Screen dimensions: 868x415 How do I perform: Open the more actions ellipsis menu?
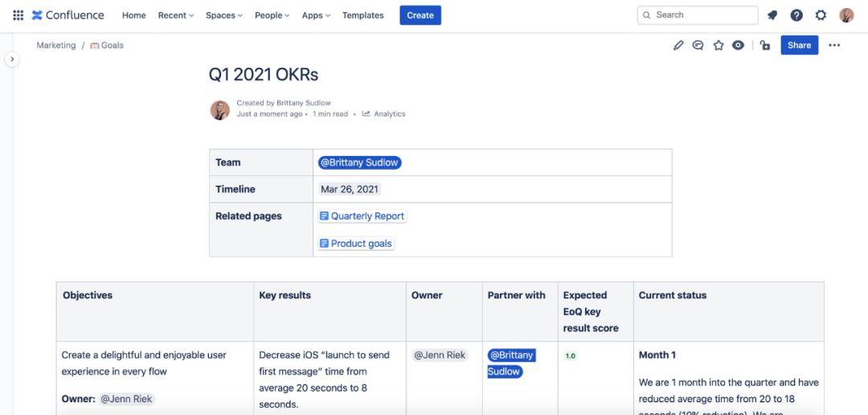pos(834,46)
